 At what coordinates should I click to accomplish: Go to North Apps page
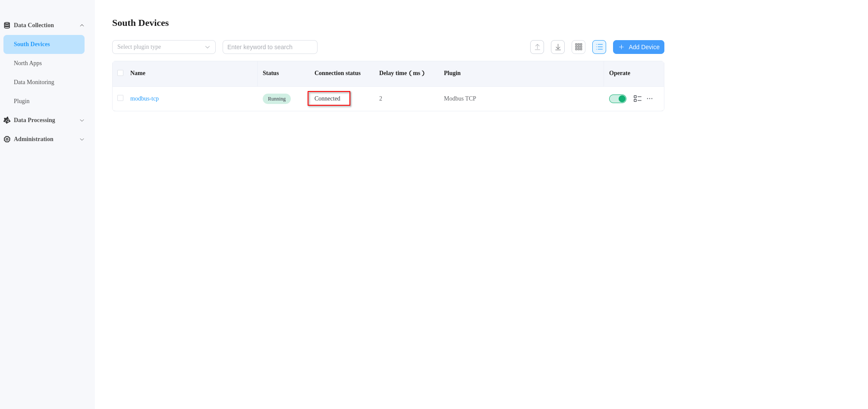pos(28,63)
